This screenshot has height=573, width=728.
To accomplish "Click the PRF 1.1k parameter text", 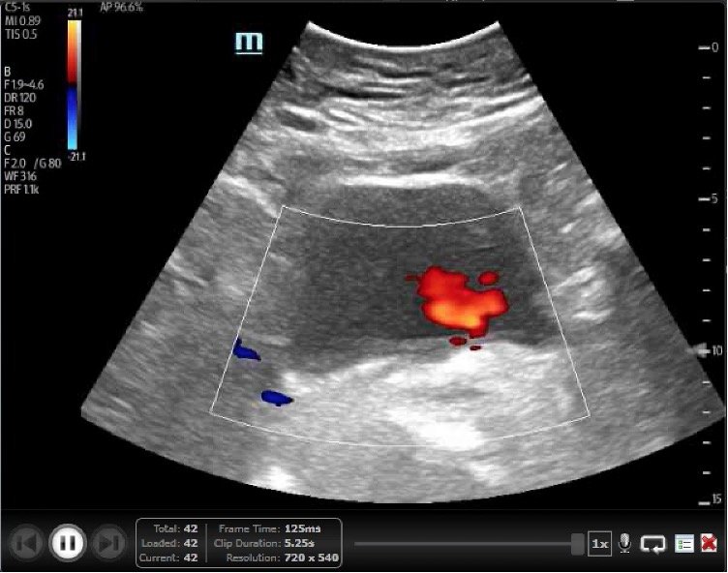I will [x=23, y=187].
